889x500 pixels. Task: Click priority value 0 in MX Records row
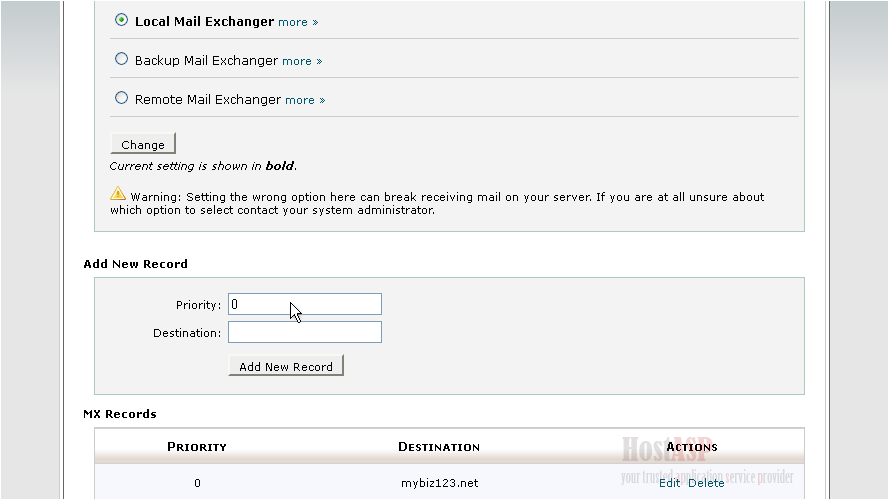pyautogui.click(x=197, y=483)
